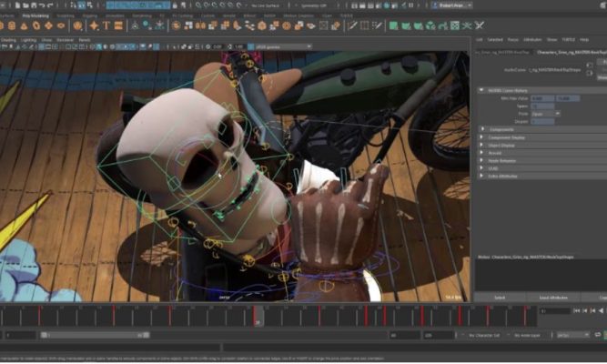Switch to the Rigging shelf tab
This screenshot has width=607, height=364.
(x=91, y=15)
